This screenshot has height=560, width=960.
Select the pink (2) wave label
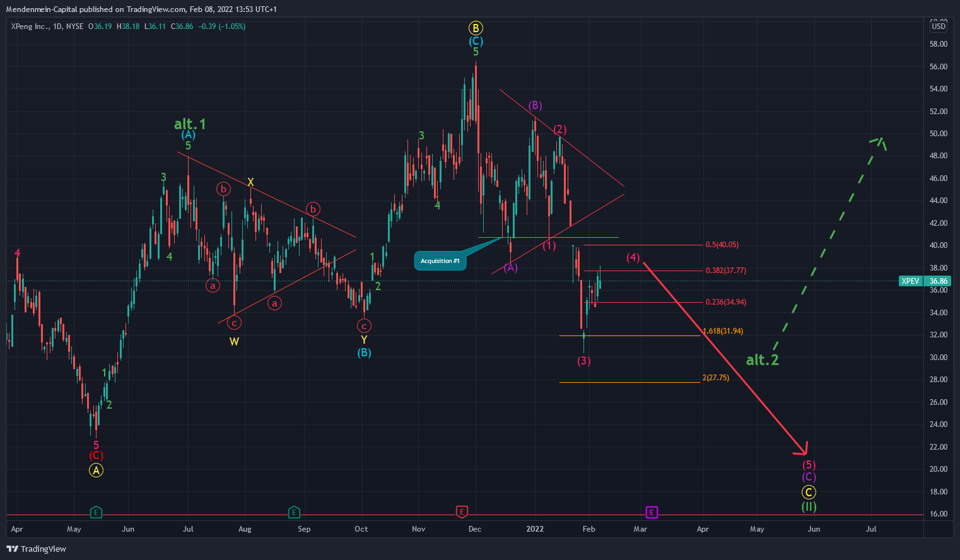pos(560,129)
